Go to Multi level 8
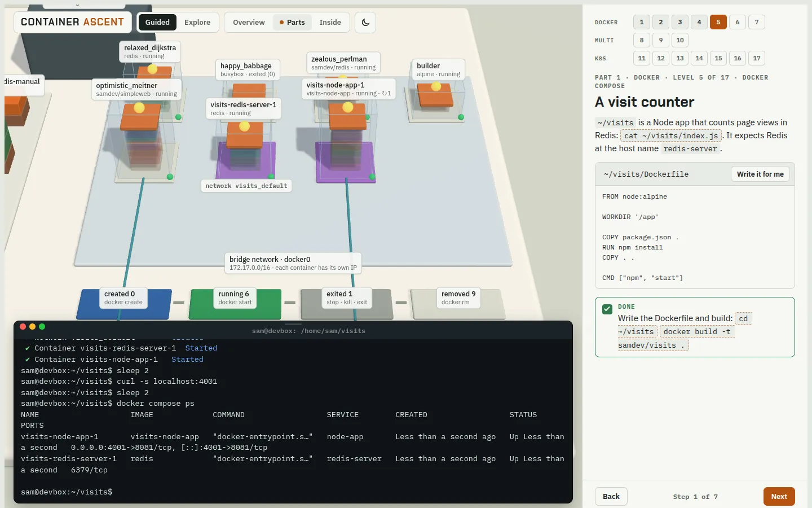 (x=642, y=40)
